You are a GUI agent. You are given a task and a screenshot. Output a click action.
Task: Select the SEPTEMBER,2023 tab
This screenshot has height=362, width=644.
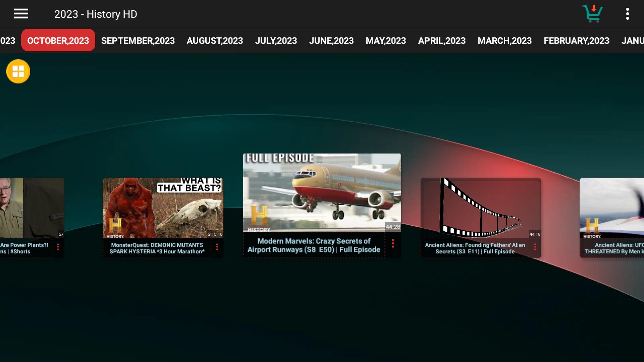[x=138, y=41]
